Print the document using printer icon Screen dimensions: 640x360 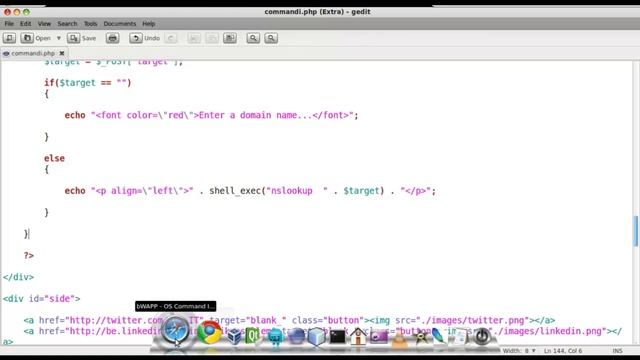coord(113,38)
